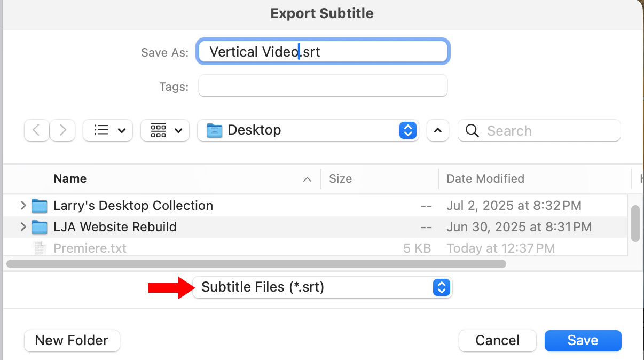
Task: Click the Save button
Action: [583, 340]
